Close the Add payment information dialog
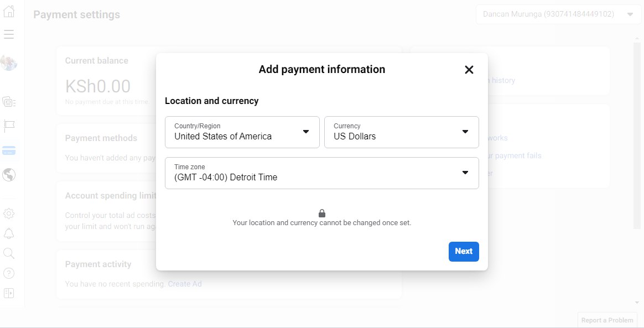Viewport: 644px width, 328px height. tap(469, 70)
